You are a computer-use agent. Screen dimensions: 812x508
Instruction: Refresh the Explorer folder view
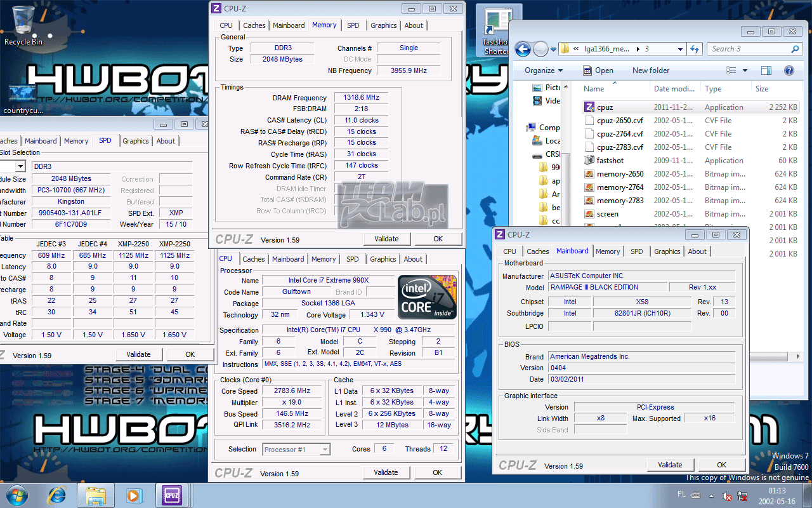tap(695, 49)
